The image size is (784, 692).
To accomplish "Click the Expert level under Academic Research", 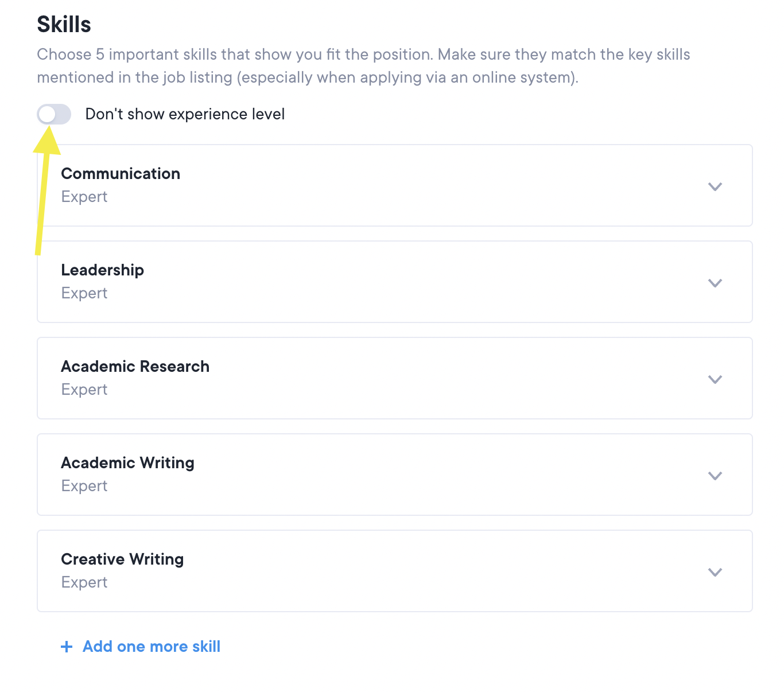I will click(x=84, y=390).
